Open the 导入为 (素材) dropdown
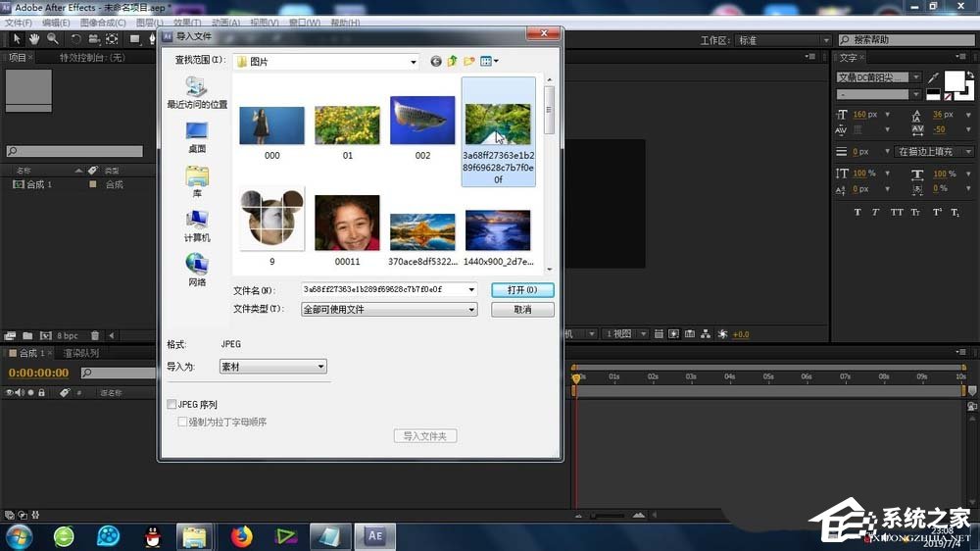 (x=272, y=367)
